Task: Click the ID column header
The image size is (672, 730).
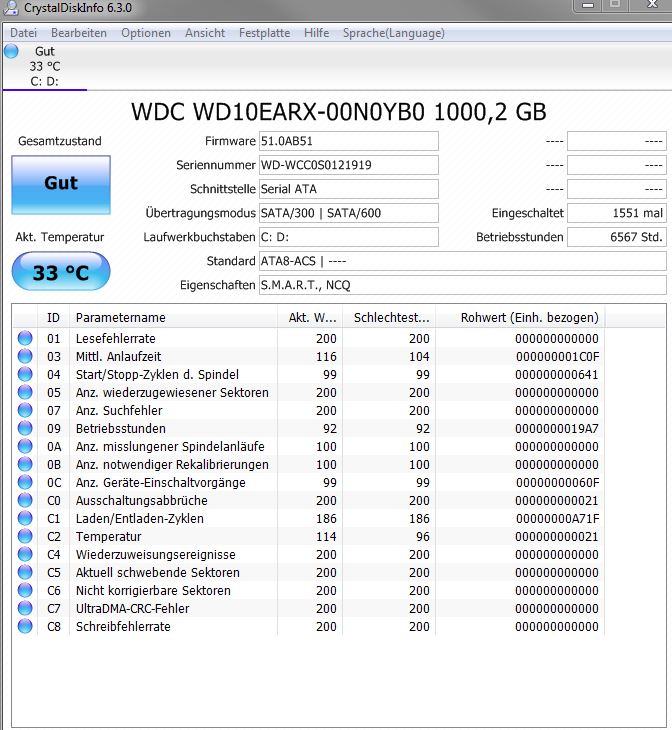Action: pos(53,318)
